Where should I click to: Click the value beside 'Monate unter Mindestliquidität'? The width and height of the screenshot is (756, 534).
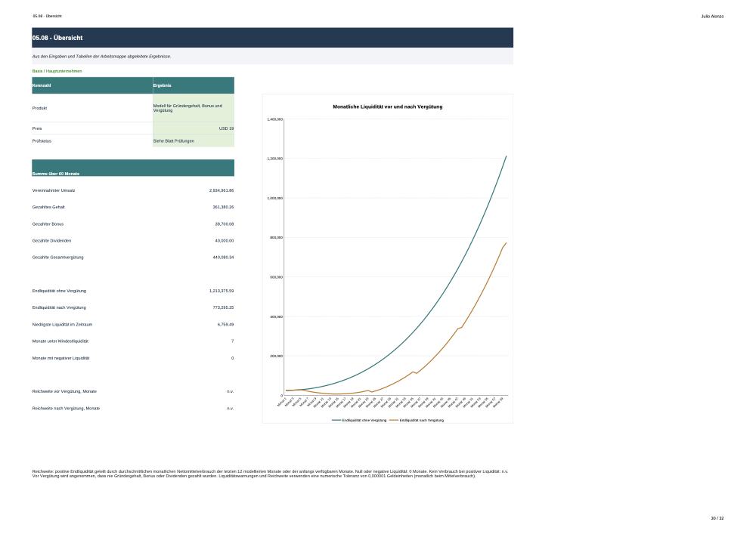pyautogui.click(x=232, y=341)
